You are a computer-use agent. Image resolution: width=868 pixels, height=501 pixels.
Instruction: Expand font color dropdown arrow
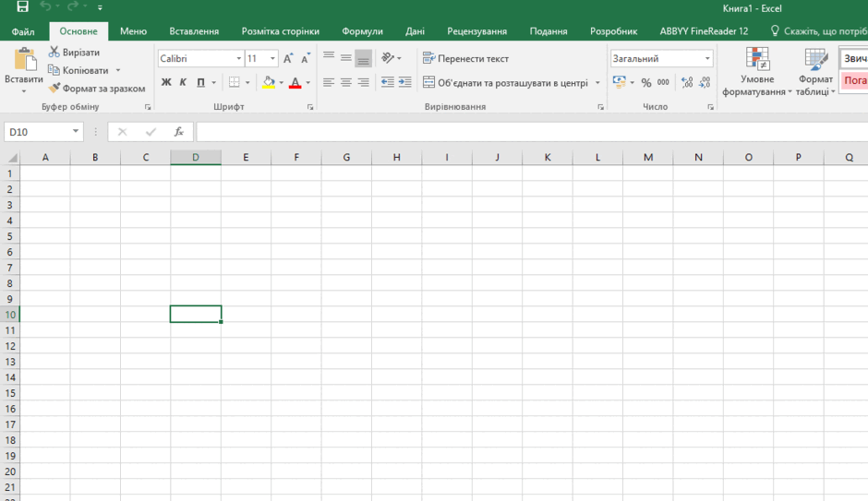click(x=308, y=82)
